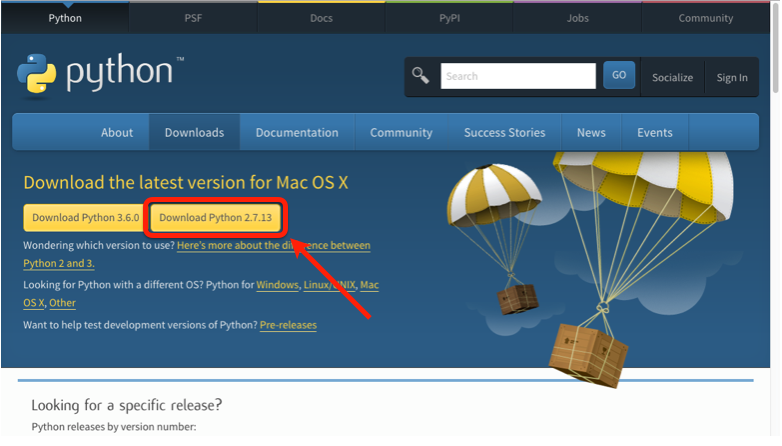Type in the Search input field
Image resolution: width=782 pixels, height=446 pixels.
tap(518, 76)
